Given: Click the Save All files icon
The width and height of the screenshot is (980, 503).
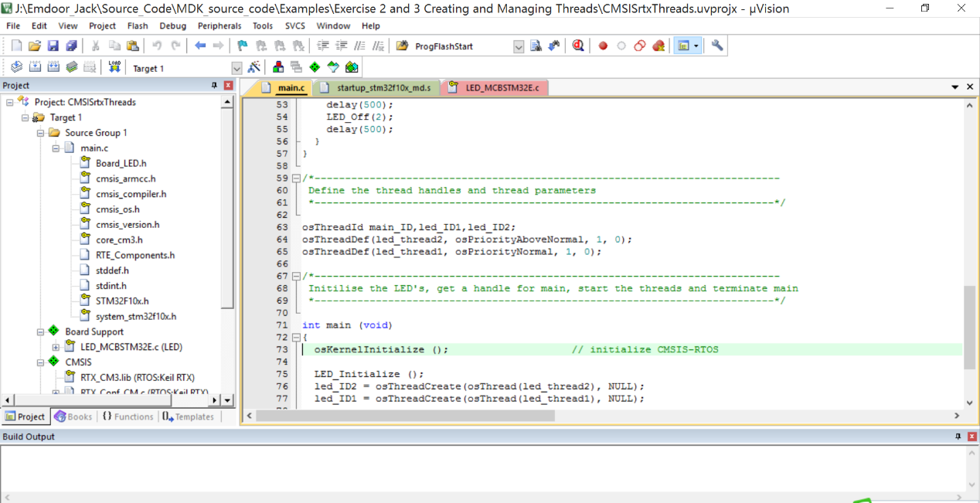Looking at the screenshot, I should [x=71, y=46].
